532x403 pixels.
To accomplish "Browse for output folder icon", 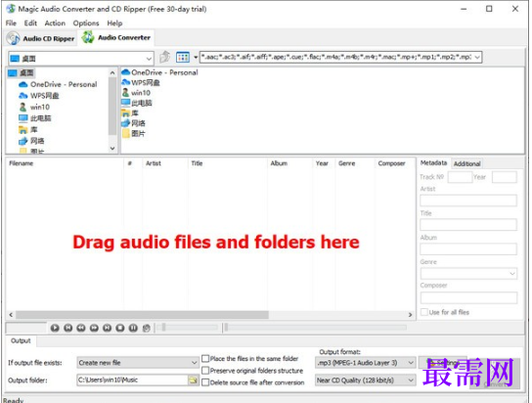I will tap(193, 380).
